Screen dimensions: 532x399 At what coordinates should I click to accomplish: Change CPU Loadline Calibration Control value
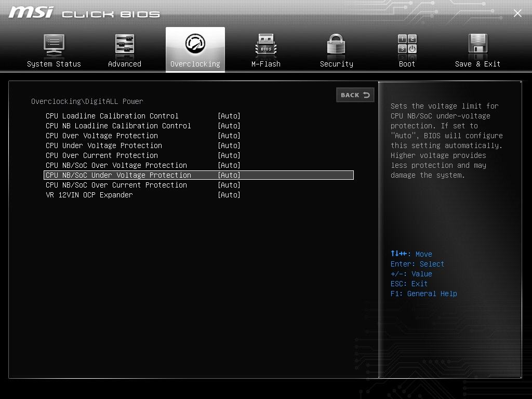tap(229, 116)
